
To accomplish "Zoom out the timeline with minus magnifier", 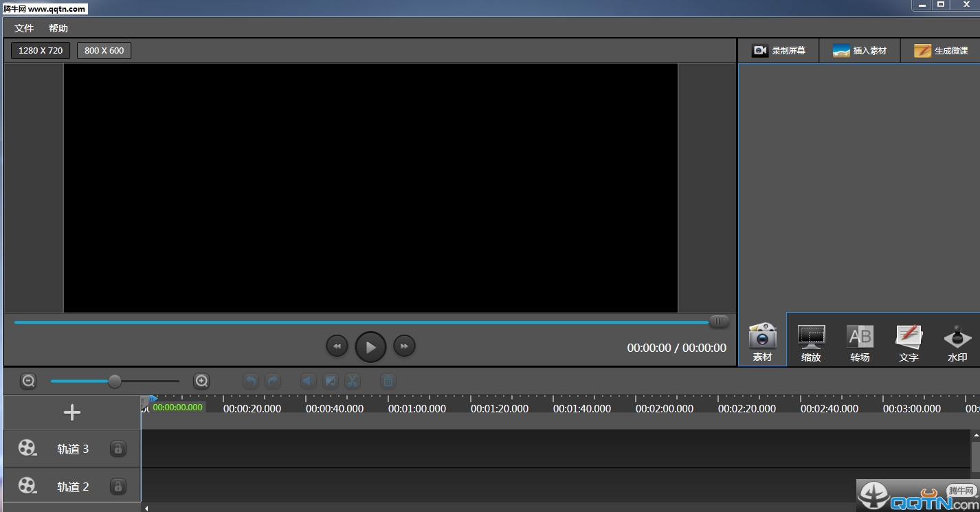I will 28,381.
